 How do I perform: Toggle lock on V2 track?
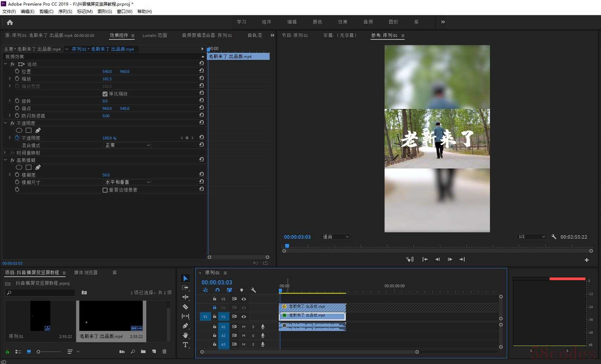point(214,307)
